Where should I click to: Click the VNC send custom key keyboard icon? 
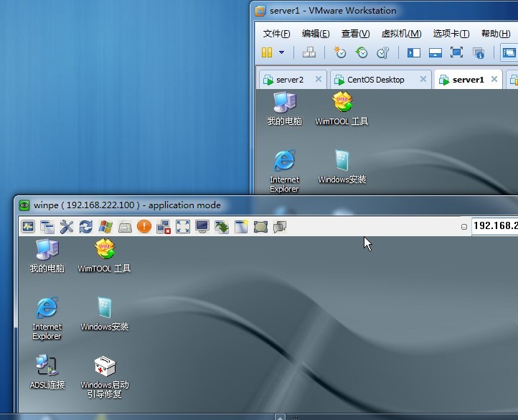[x=125, y=227]
